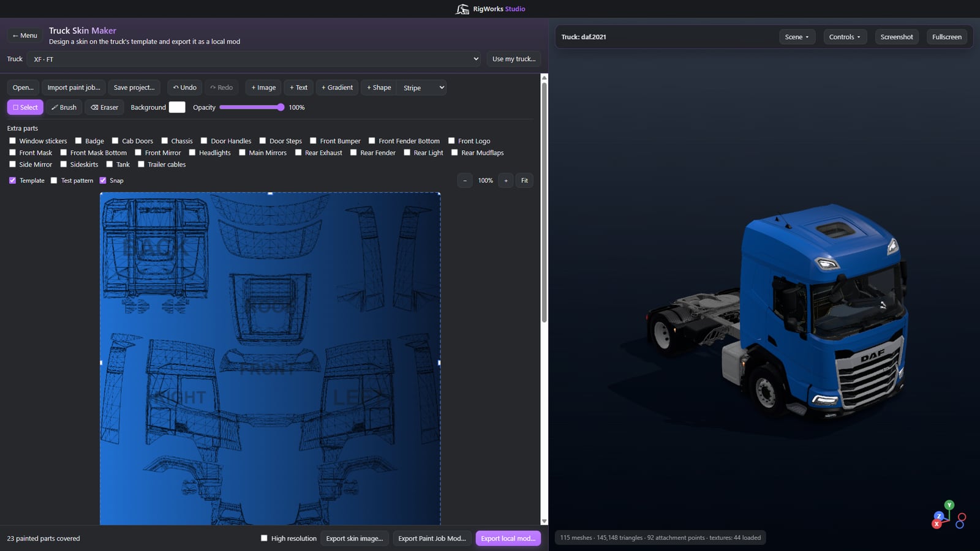Screen dimensions: 980x551
Task: Adjust the Opacity slider
Action: [x=252, y=107]
